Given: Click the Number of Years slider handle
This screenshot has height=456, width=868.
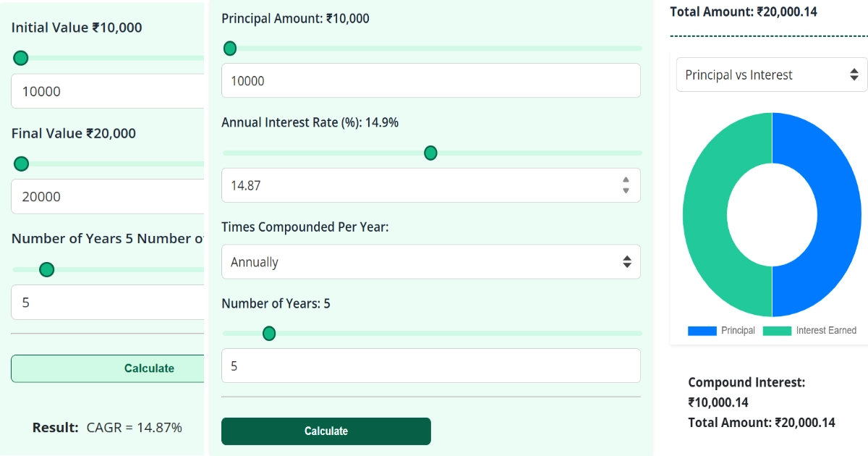Looking at the screenshot, I should pyautogui.click(x=268, y=334).
